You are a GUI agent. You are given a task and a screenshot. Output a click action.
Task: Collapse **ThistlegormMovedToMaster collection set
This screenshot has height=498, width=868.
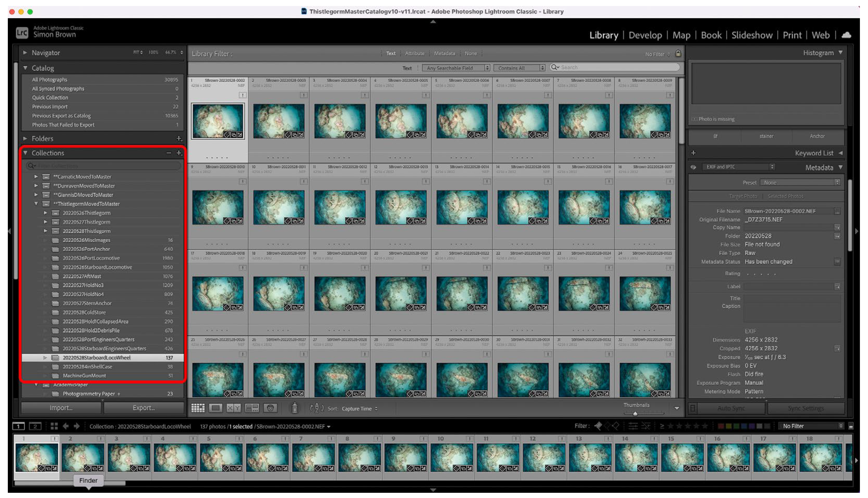pos(36,204)
